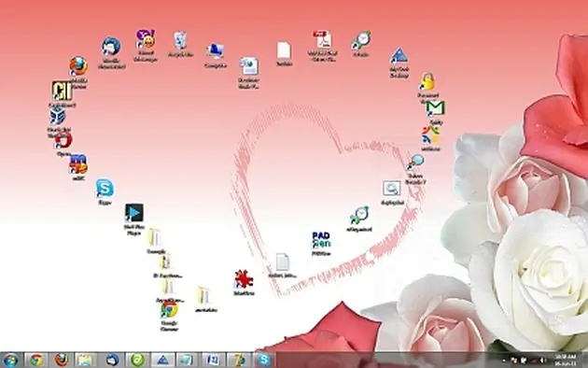Click the blue triangle icon in the taskbar
This screenshot has height=368, width=588.
tap(162, 361)
